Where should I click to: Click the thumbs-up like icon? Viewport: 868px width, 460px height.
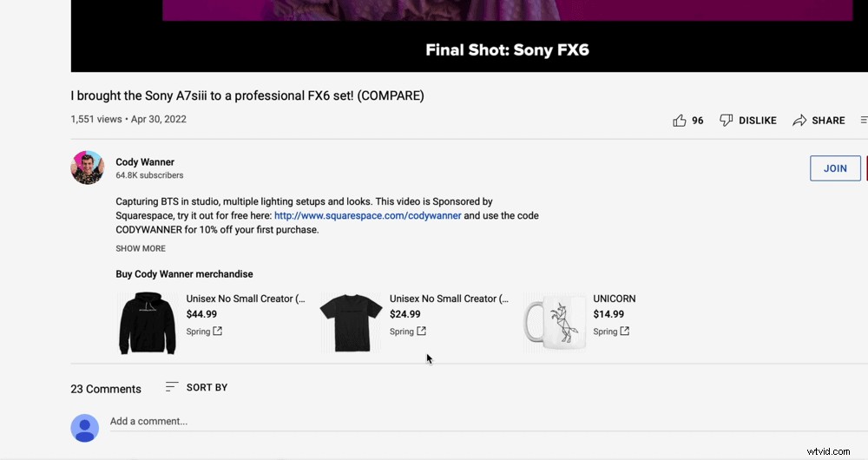coord(680,121)
